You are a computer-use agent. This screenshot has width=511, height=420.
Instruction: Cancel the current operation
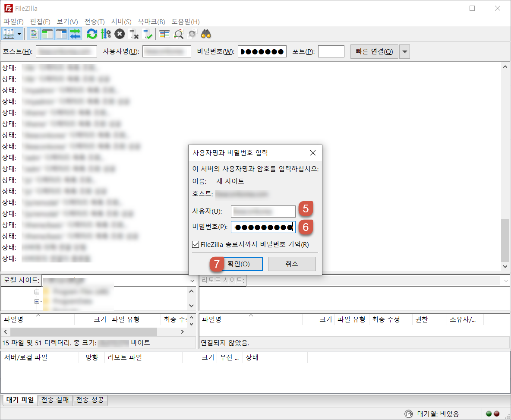(x=120, y=34)
